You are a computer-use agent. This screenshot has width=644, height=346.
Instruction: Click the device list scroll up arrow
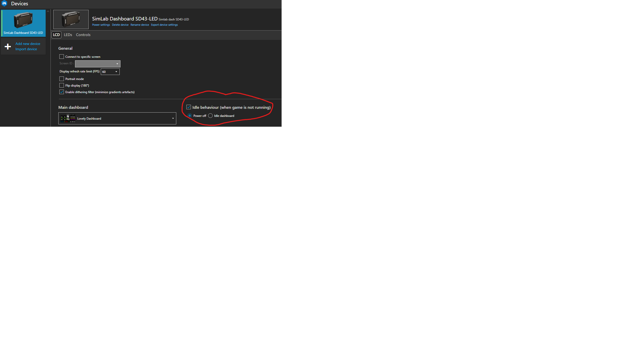(x=48, y=11)
